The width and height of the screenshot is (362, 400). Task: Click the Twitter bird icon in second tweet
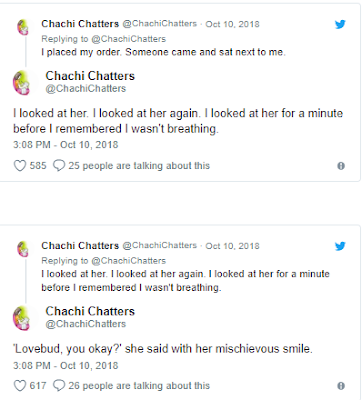tap(340, 246)
